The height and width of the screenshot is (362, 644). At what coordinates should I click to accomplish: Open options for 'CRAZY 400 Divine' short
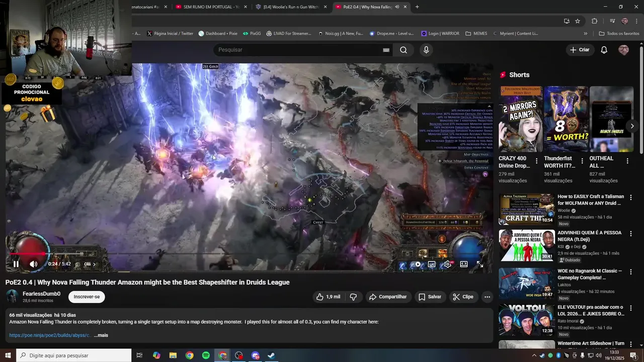coord(536,161)
